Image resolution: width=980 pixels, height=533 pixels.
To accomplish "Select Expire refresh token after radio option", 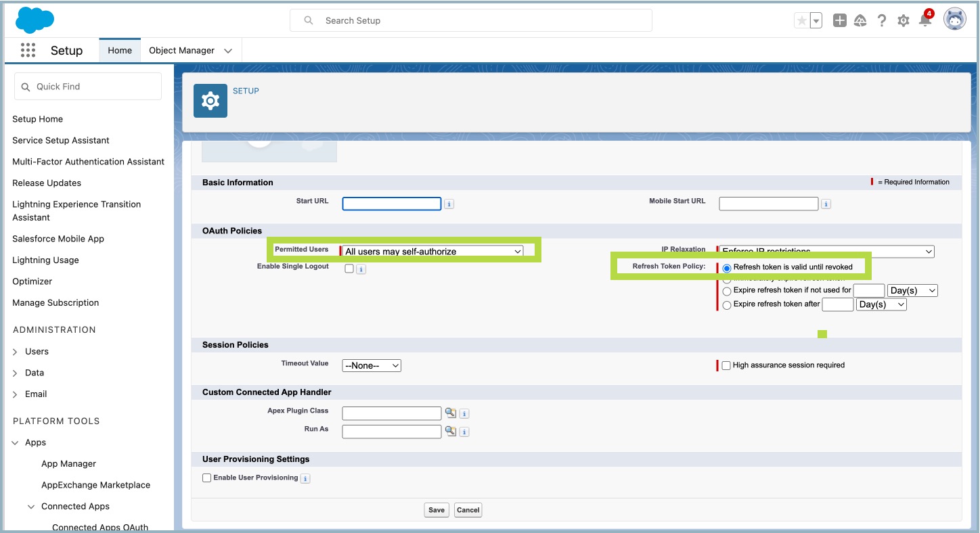I will (x=727, y=305).
